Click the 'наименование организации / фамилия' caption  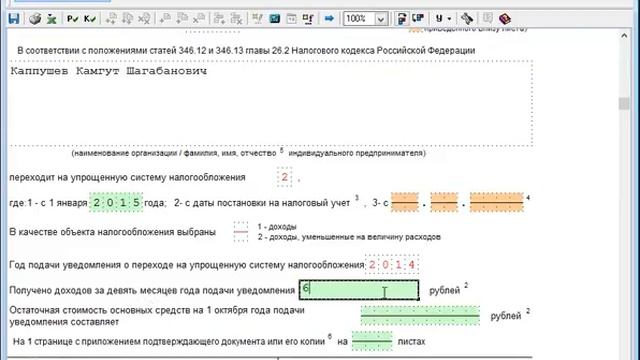pyautogui.click(x=249, y=153)
